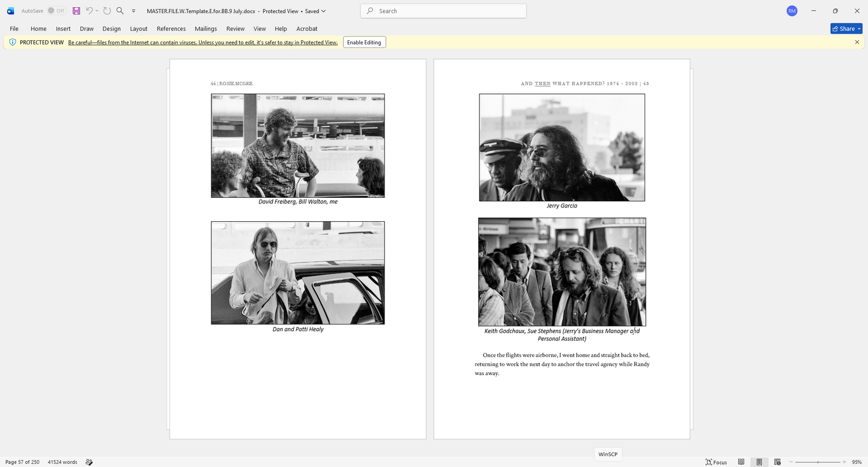Open the Help tab

tap(281, 28)
